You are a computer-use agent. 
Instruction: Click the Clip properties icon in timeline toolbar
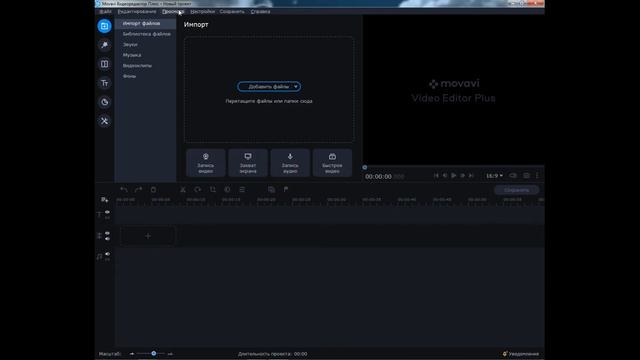(x=242, y=189)
